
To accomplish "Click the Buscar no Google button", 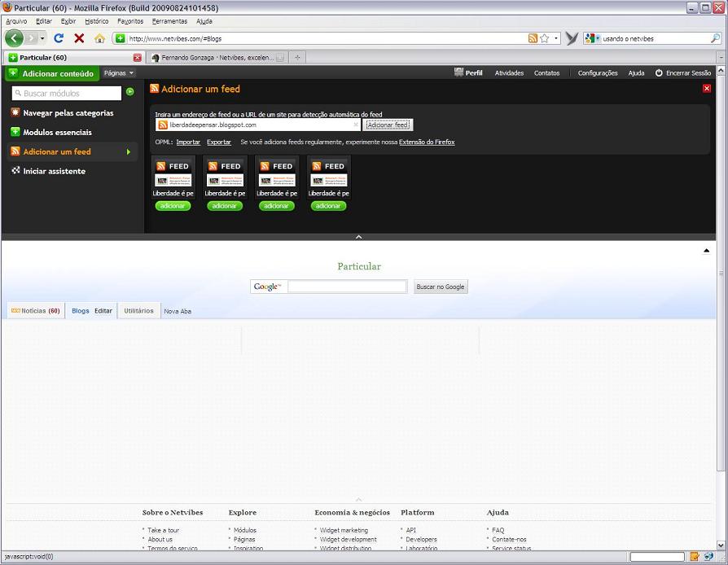I will click(x=441, y=287).
